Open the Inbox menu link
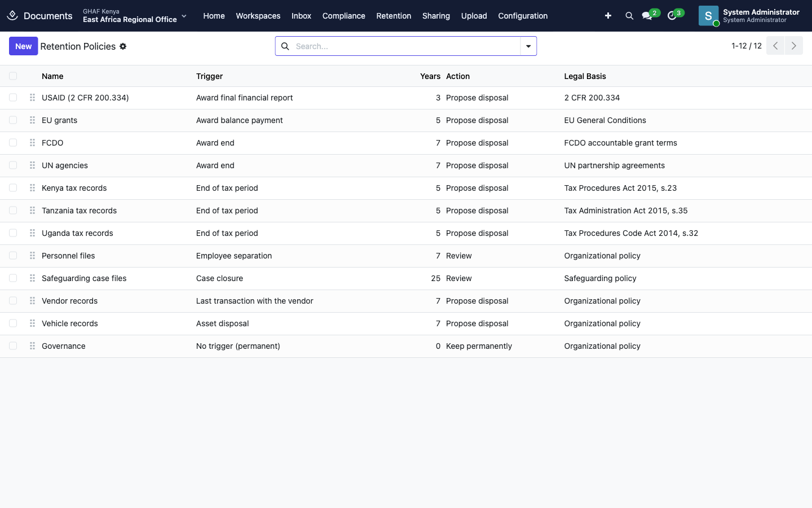The width and height of the screenshot is (812, 508). pyautogui.click(x=301, y=16)
